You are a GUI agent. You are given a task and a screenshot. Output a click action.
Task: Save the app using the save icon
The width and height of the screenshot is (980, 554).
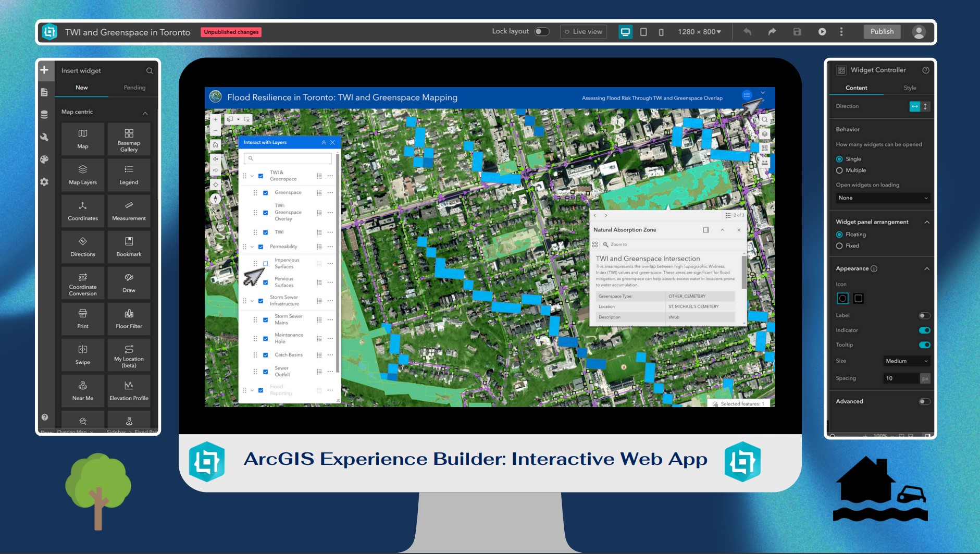(x=796, y=32)
